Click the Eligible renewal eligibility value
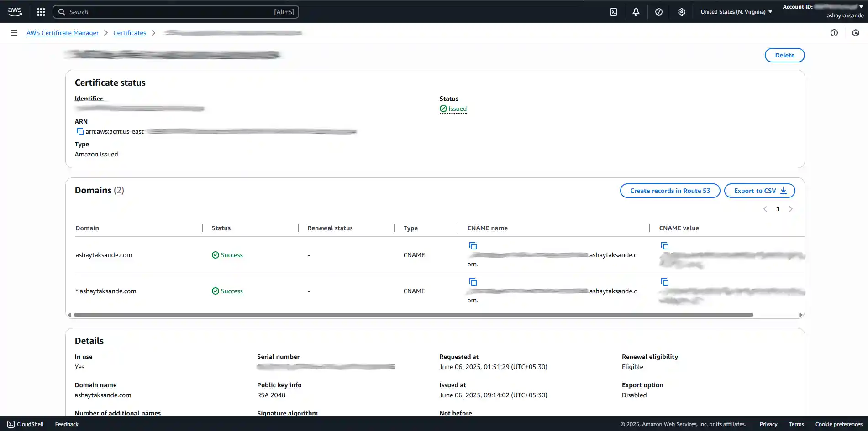The image size is (868, 431). [632, 367]
